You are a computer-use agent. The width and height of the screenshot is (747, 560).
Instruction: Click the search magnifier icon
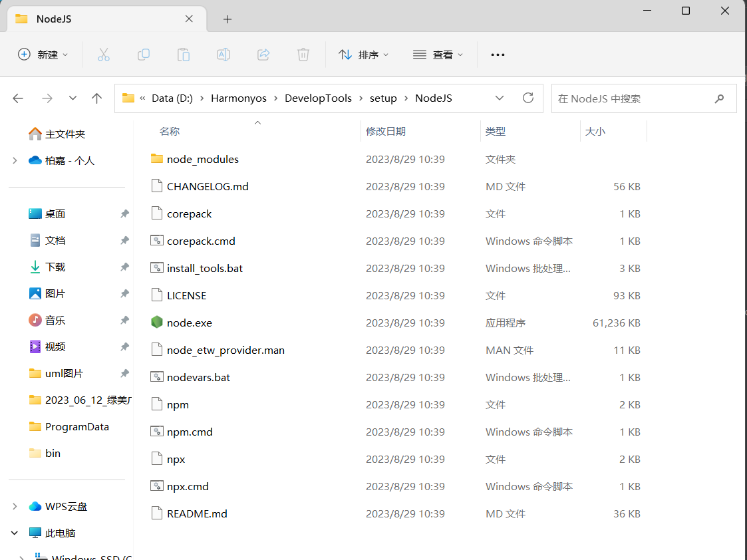click(719, 98)
